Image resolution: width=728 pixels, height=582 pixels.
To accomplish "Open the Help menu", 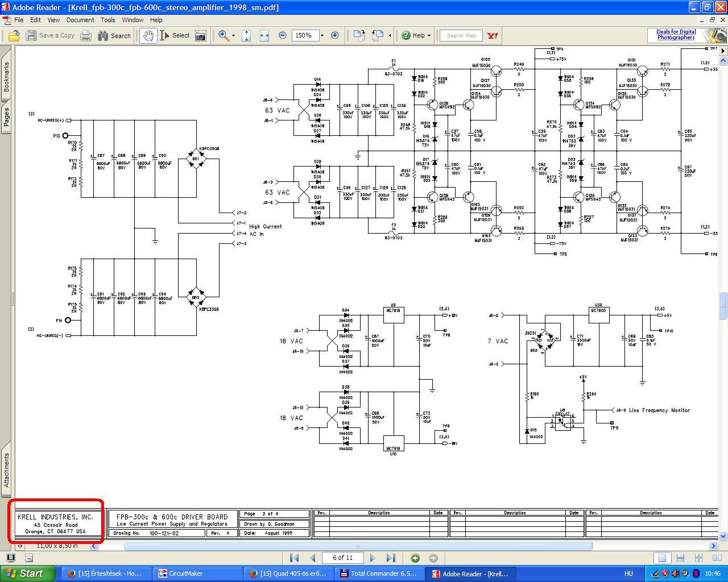I will (156, 20).
